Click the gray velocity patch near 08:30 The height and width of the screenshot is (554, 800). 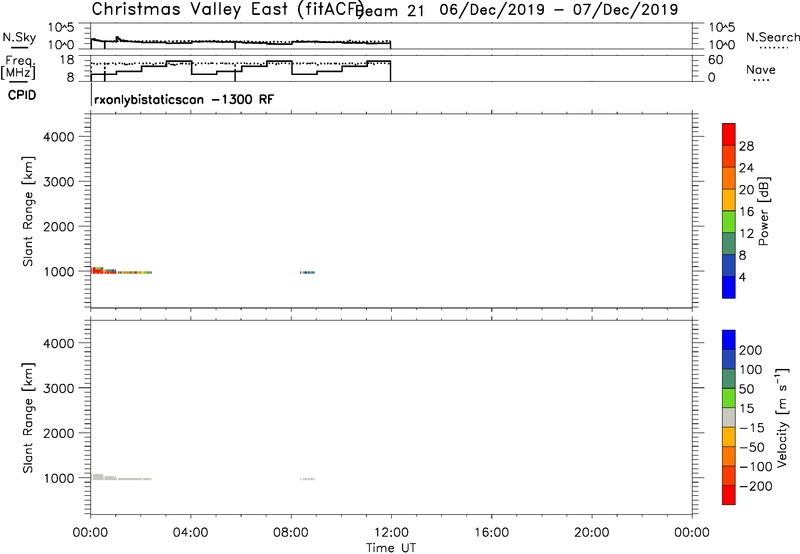[307, 479]
